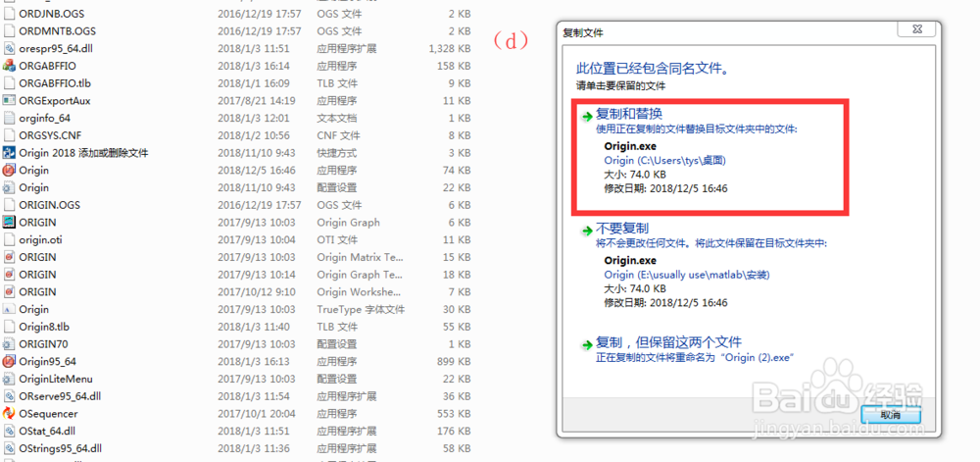Screen dimensions: 980x462
Task: Select the orespr95_64.dll file icon
Action: [9, 48]
